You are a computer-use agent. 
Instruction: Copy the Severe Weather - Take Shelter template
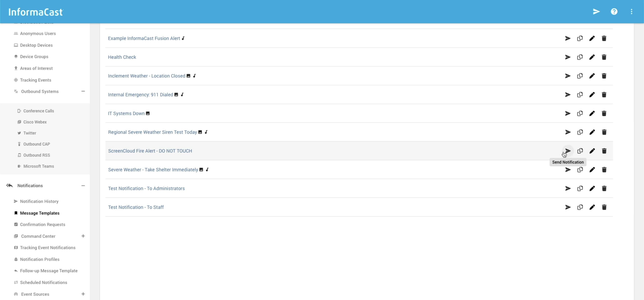pos(580,170)
